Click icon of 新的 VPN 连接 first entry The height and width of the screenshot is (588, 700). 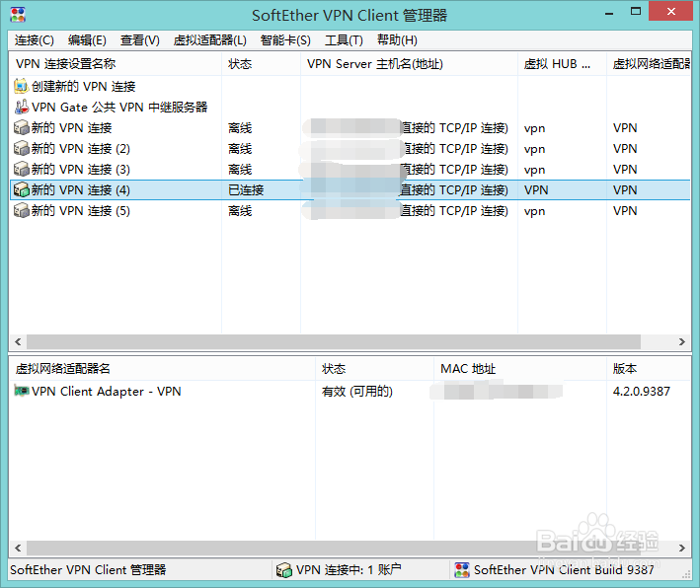tap(21, 127)
